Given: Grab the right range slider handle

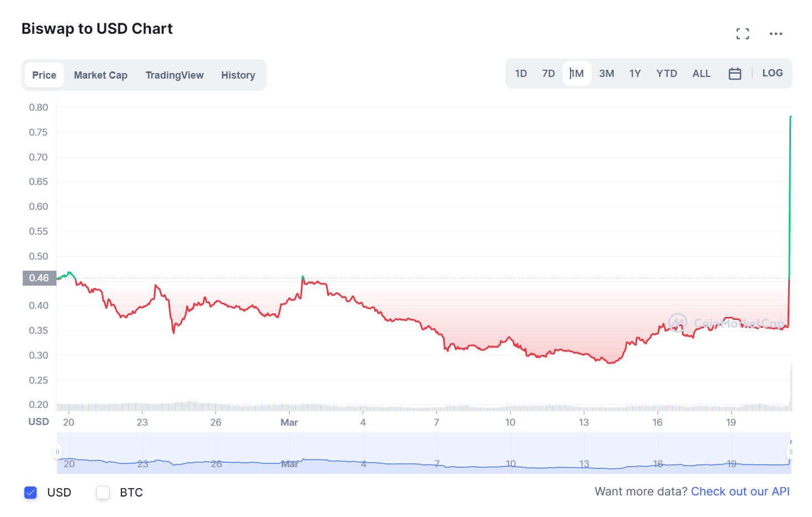Looking at the screenshot, I should click(x=790, y=452).
